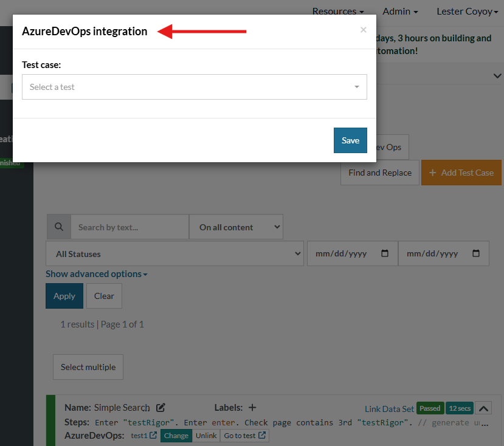This screenshot has height=446, width=504.
Task: Collapse the Simple Search test case chevron
Action: click(x=483, y=408)
